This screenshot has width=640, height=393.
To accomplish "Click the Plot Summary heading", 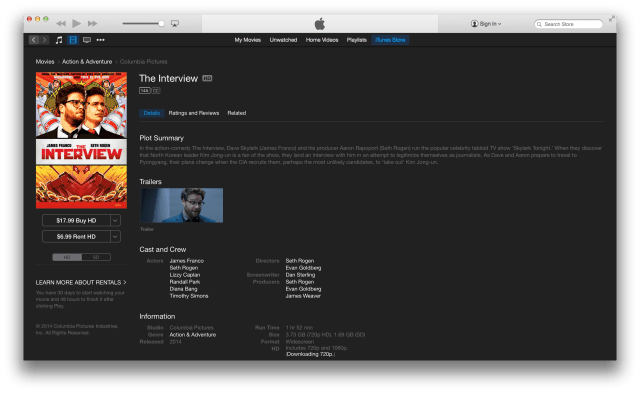I will [x=162, y=138].
